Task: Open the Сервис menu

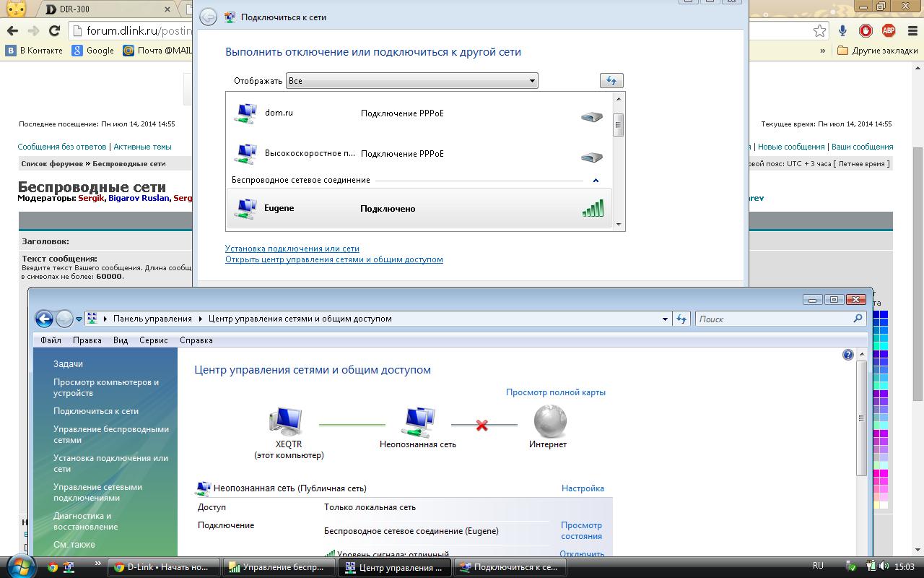Action: click(153, 340)
